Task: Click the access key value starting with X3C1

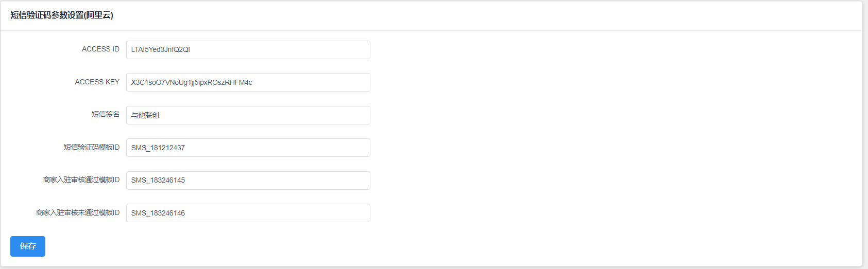Action: tap(191, 82)
